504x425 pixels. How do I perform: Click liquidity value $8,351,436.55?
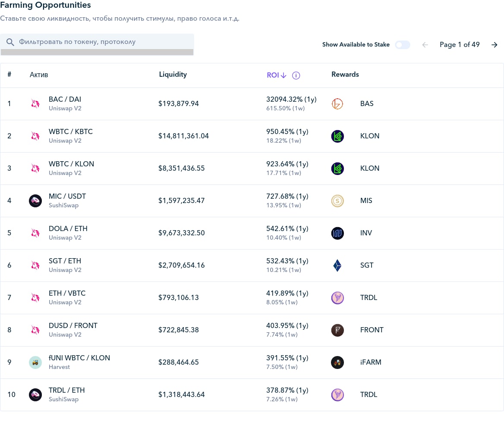(x=181, y=169)
